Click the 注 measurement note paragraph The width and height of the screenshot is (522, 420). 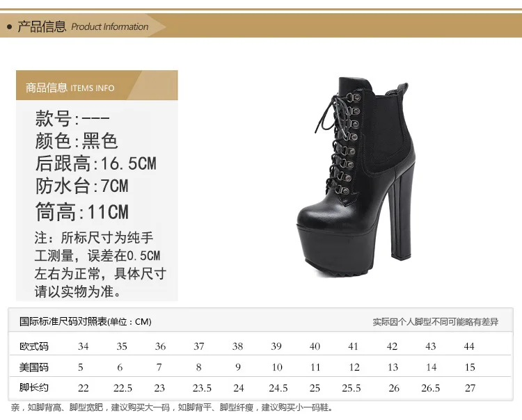[100, 264]
